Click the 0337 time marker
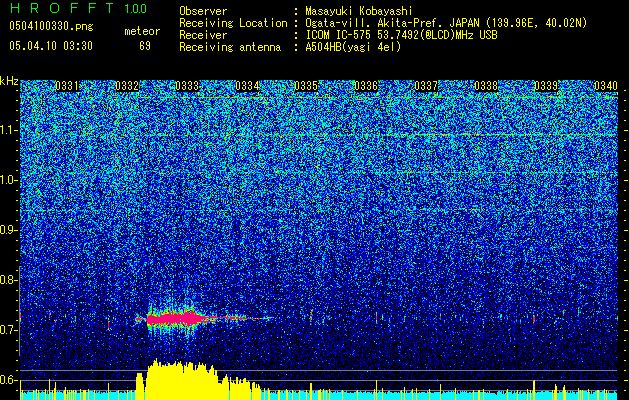Image resolution: width=629 pixels, height=400 pixels. tap(426, 86)
